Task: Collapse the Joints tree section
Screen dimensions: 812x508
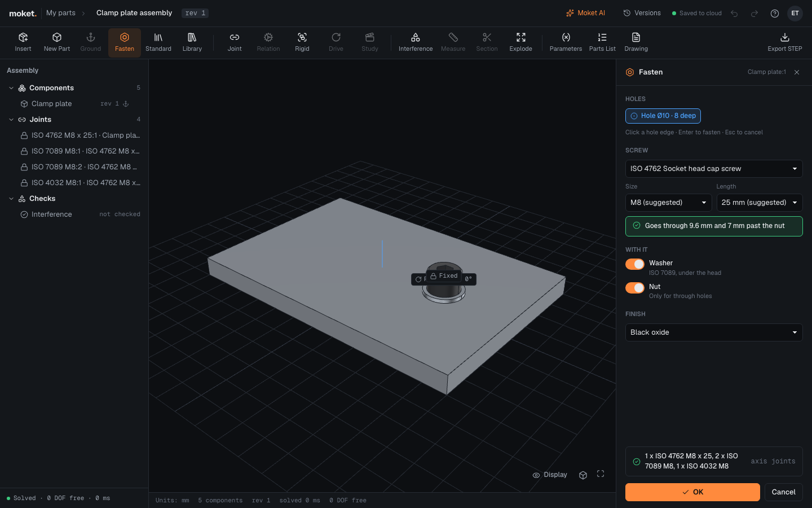Action: (11, 120)
